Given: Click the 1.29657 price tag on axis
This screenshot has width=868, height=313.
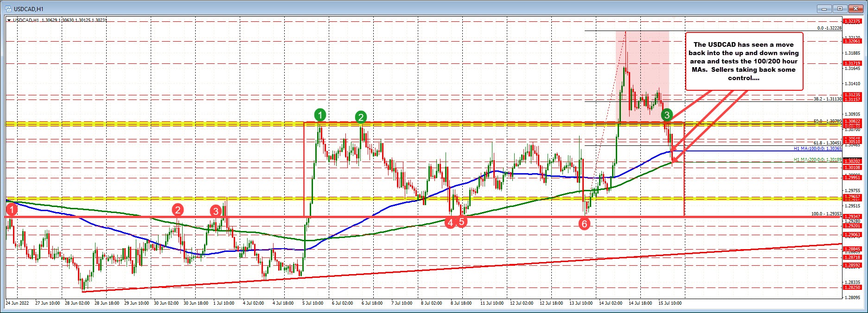Looking at the screenshot, I should [853, 197].
